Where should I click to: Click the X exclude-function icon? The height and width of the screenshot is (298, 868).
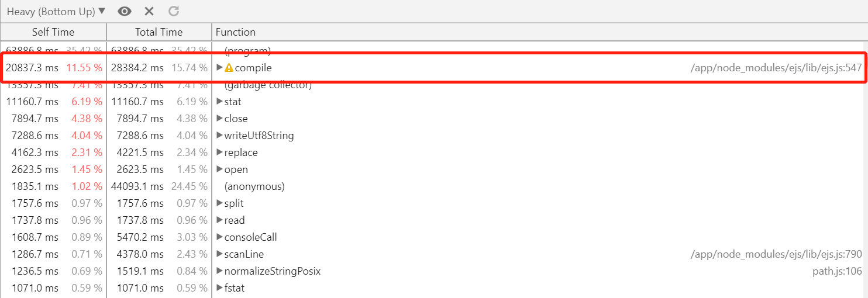pyautogui.click(x=149, y=11)
